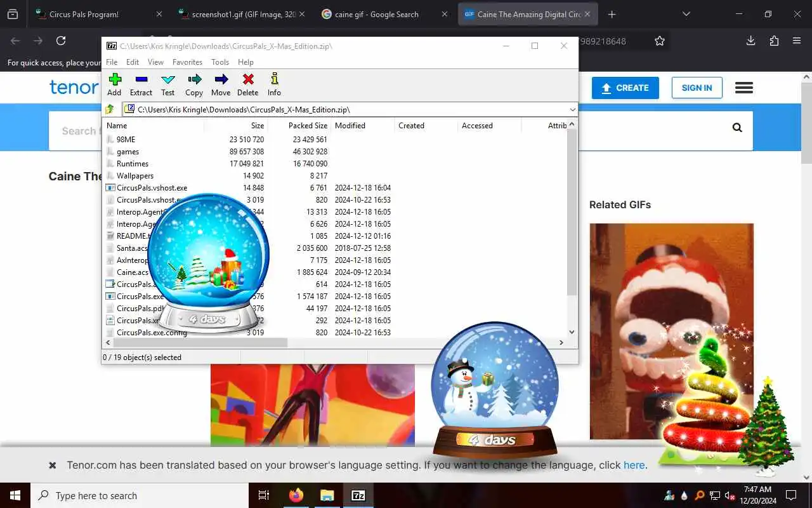Click the taskbar search box
The width and height of the screenshot is (812, 508).
pyautogui.click(x=140, y=495)
